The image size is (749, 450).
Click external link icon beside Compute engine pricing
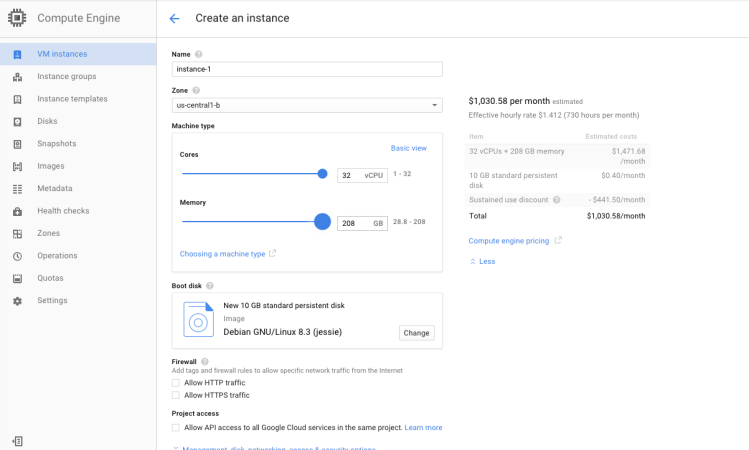click(558, 240)
